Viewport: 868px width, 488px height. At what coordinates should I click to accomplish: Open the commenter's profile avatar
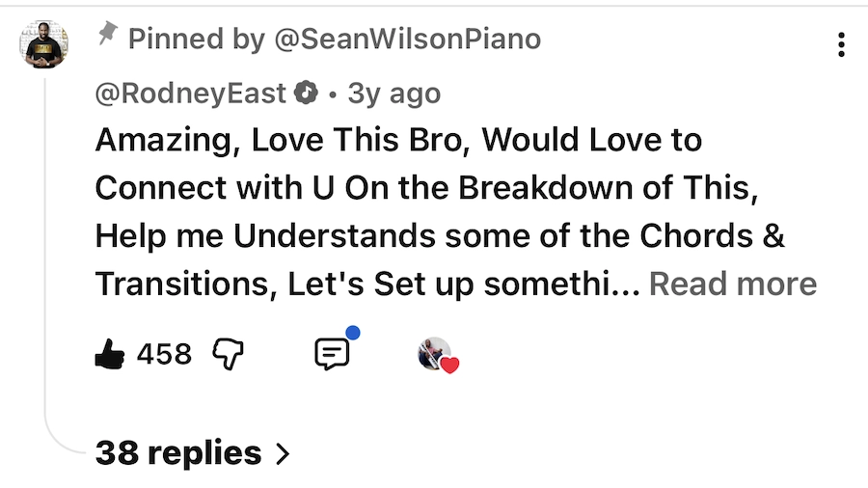pyautogui.click(x=44, y=44)
